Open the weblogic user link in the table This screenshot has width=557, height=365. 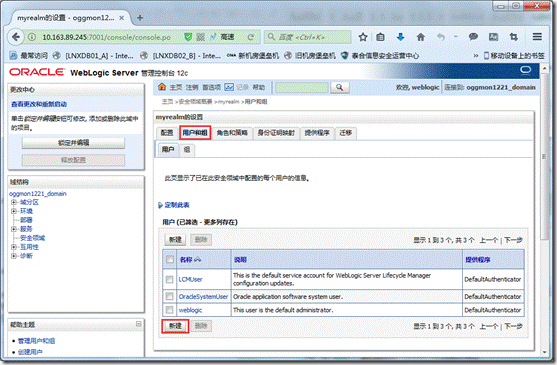[x=190, y=310]
